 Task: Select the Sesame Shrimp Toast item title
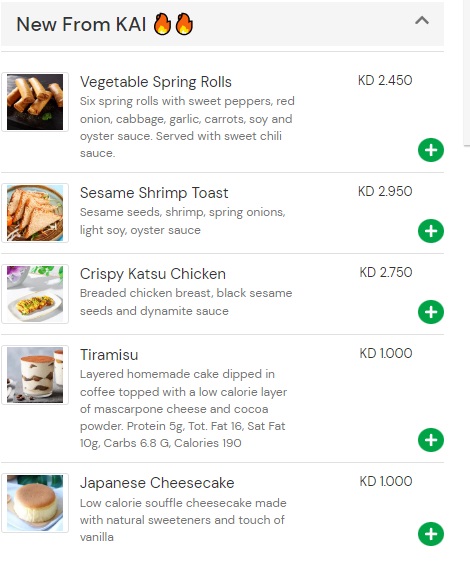[x=154, y=193]
